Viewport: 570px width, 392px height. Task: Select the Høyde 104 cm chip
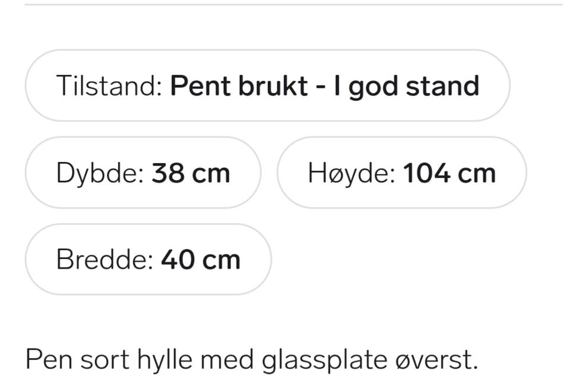tap(402, 173)
